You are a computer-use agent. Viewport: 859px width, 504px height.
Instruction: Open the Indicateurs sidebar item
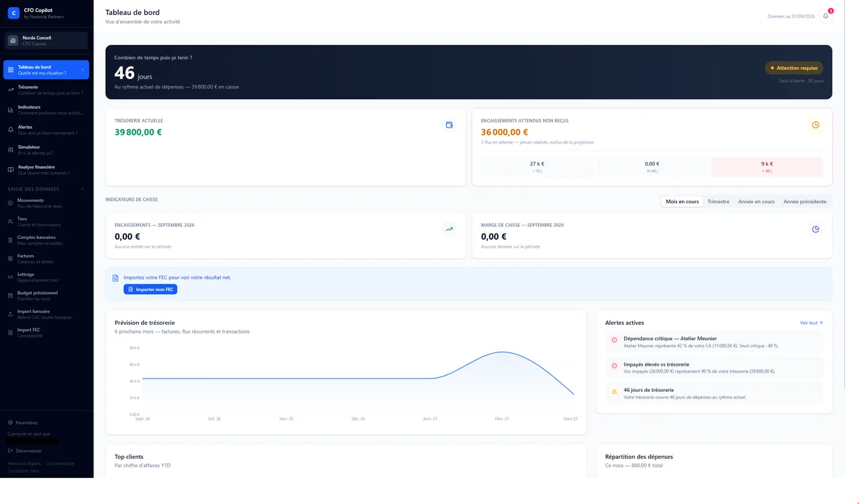click(x=46, y=110)
